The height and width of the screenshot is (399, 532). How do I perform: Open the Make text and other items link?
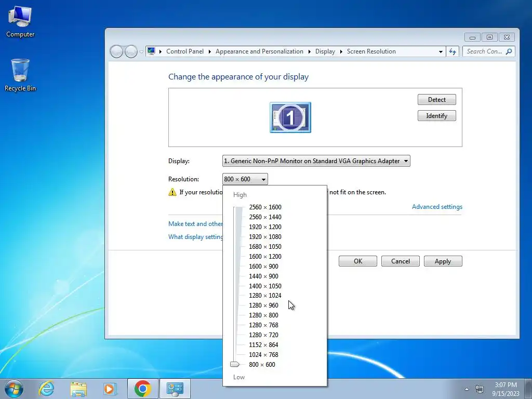pyautogui.click(x=195, y=223)
